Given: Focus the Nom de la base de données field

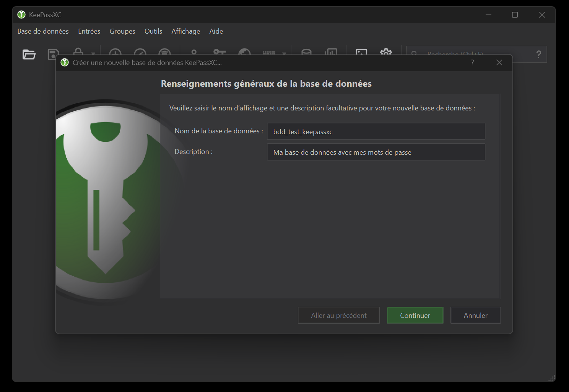Looking at the screenshot, I should pos(376,131).
